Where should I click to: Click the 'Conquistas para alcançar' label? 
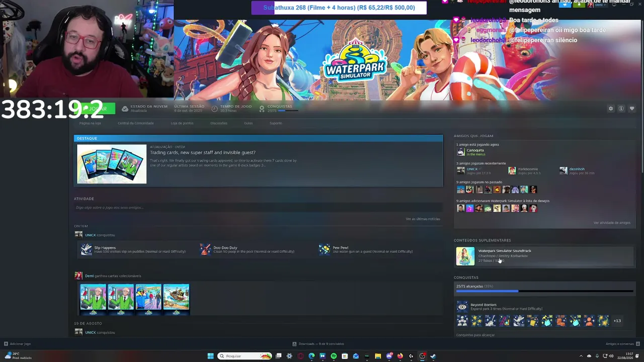click(475, 335)
